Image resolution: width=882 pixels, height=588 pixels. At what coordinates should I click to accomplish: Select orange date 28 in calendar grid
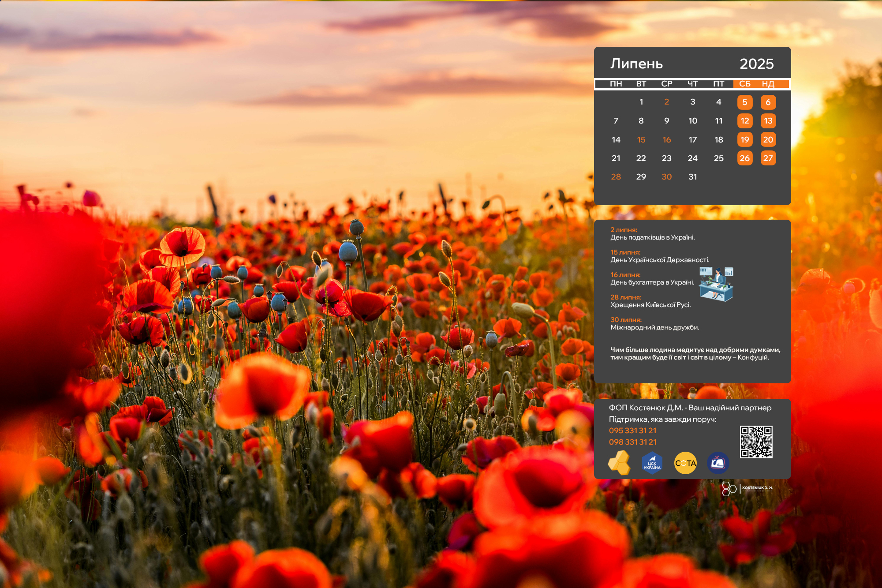click(x=616, y=177)
